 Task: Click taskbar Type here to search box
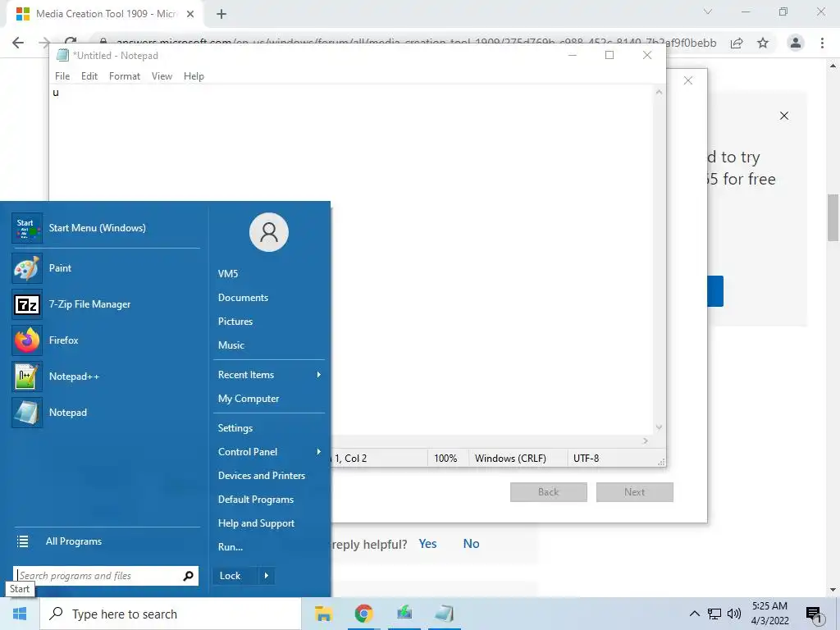[x=171, y=614]
